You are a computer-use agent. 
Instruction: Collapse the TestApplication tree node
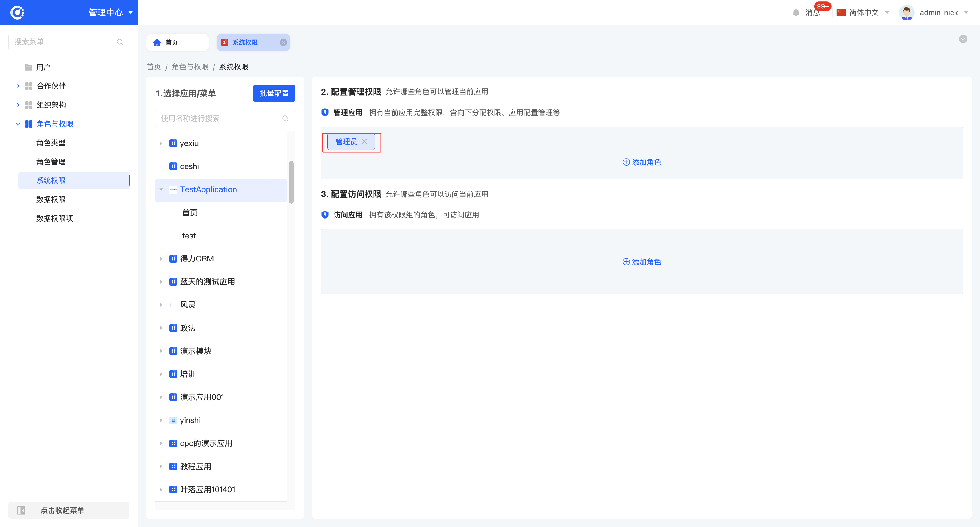pyautogui.click(x=161, y=189)
